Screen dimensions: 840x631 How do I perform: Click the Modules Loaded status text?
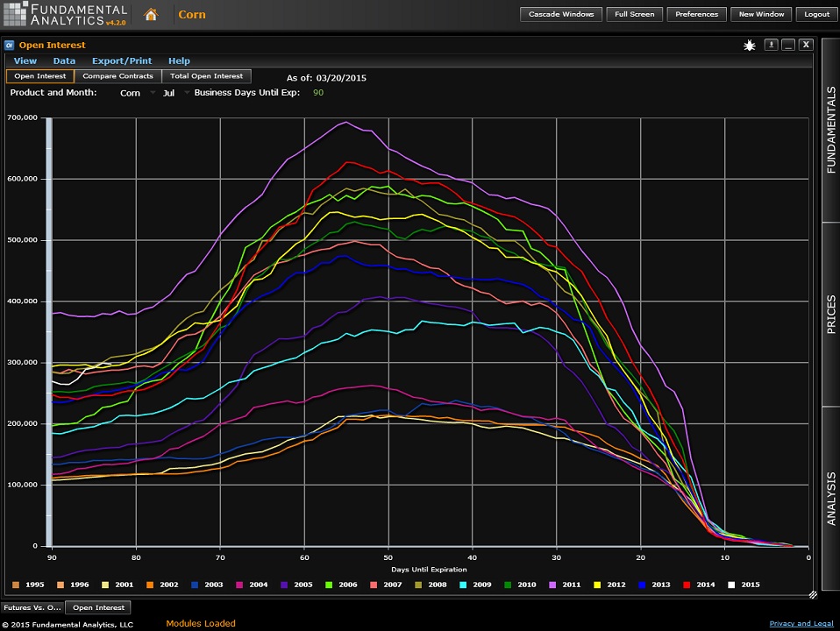click(x=201, y=623)
